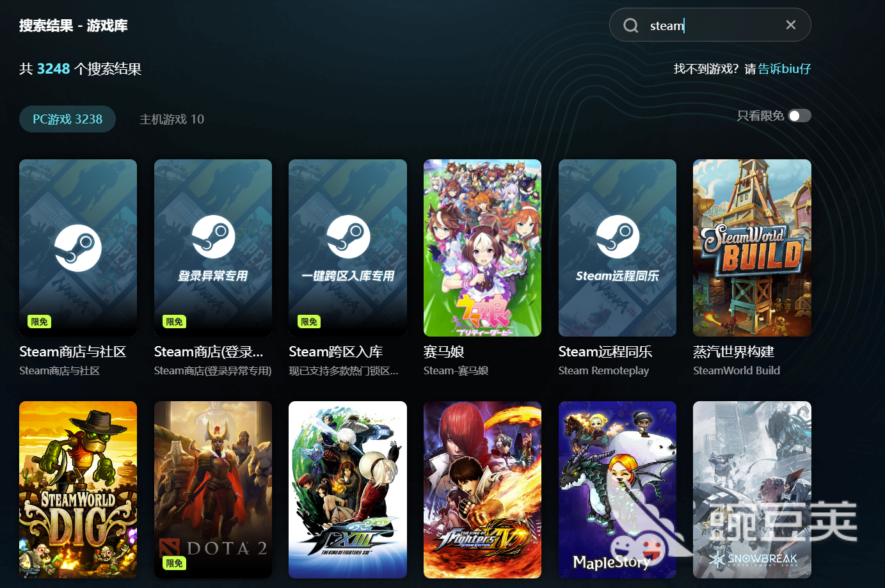
Task: Click the 限免 badge on DOTA 2 card
Action: click(x=174, y=564)
